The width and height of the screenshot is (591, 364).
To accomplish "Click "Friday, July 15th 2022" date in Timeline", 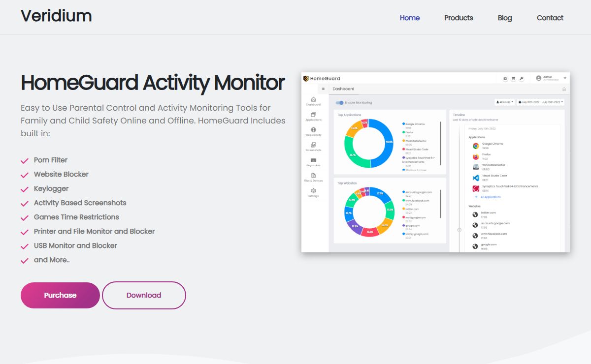I will [482, 128].
